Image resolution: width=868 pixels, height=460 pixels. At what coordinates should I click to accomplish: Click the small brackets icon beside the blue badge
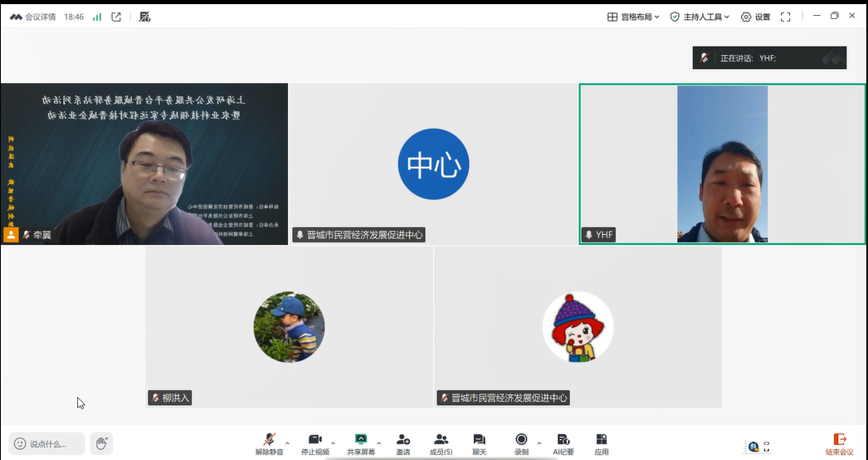coord(767,446)
